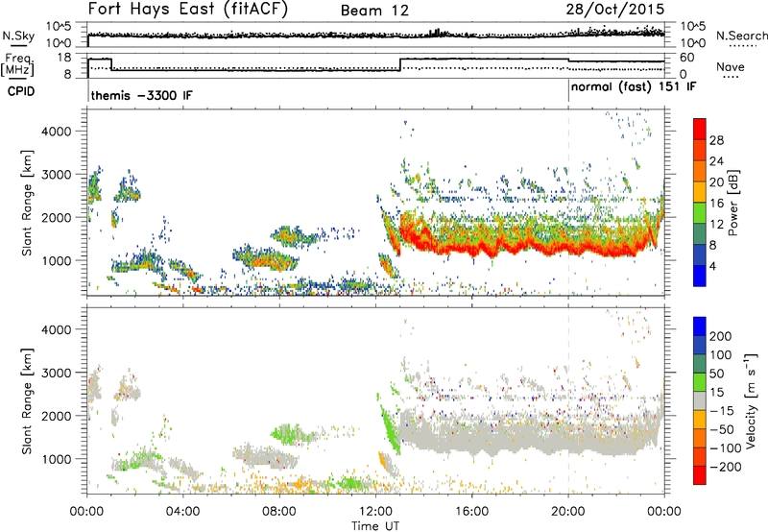The height and width of the screenshot is (532, 768).
Task: Click the "Nave" legend label
Action: tap(730, 67)
